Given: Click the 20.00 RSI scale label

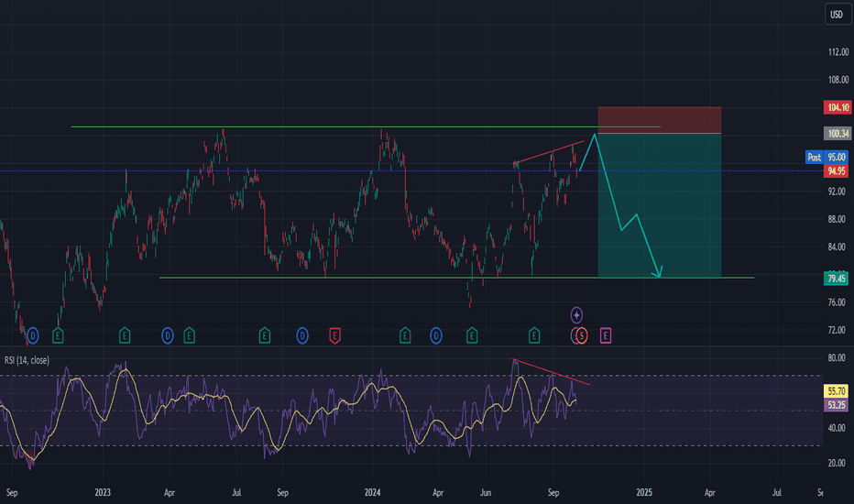Looking at the screenshot, I should (837, 463).
